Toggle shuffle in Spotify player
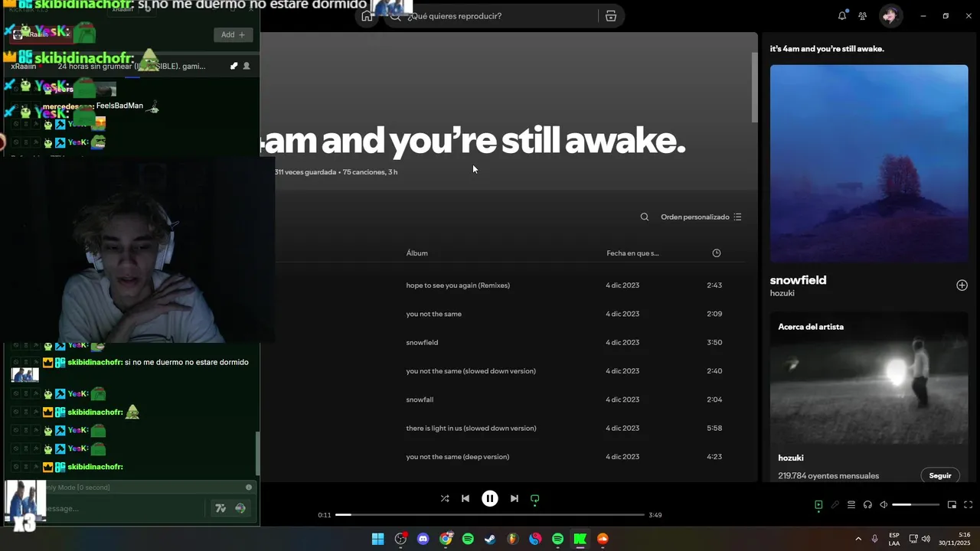Viewport: 980px width, 551px height. [x=445, y=498]
